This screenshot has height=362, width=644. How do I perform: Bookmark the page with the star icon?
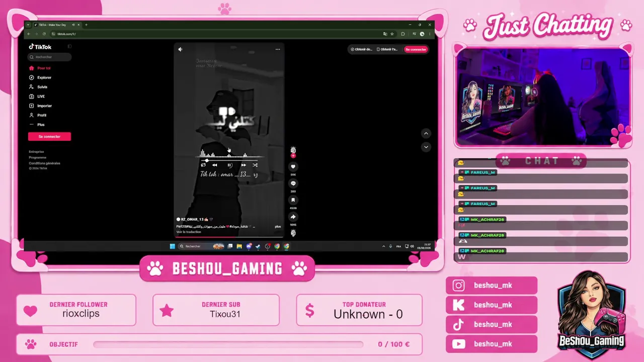pos(392,34)
